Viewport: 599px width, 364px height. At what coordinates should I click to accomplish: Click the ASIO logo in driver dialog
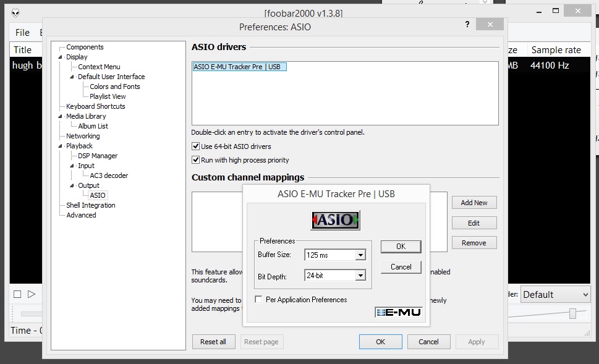tap(336, 220)
